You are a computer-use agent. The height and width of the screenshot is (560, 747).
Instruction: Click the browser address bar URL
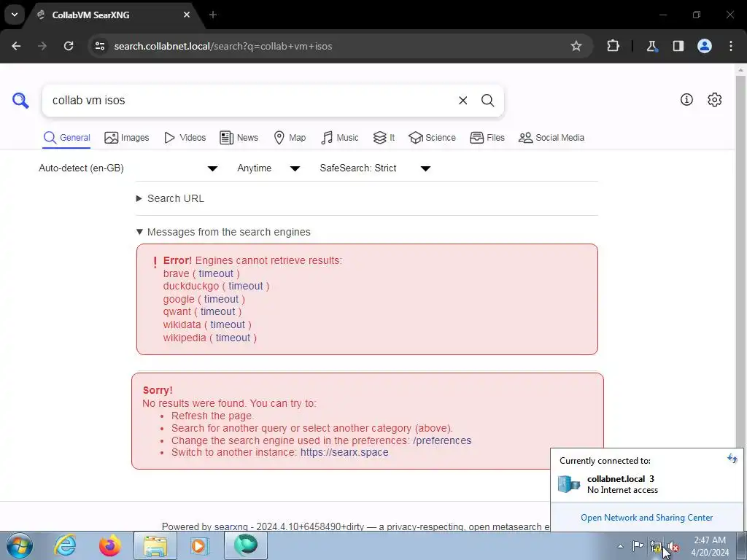click(223, 46)
